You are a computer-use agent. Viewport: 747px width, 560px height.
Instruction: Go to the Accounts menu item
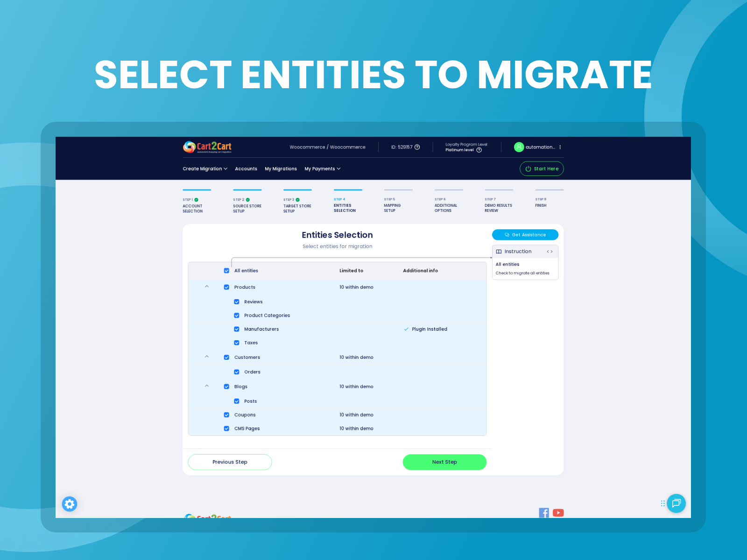coord(246,169)
